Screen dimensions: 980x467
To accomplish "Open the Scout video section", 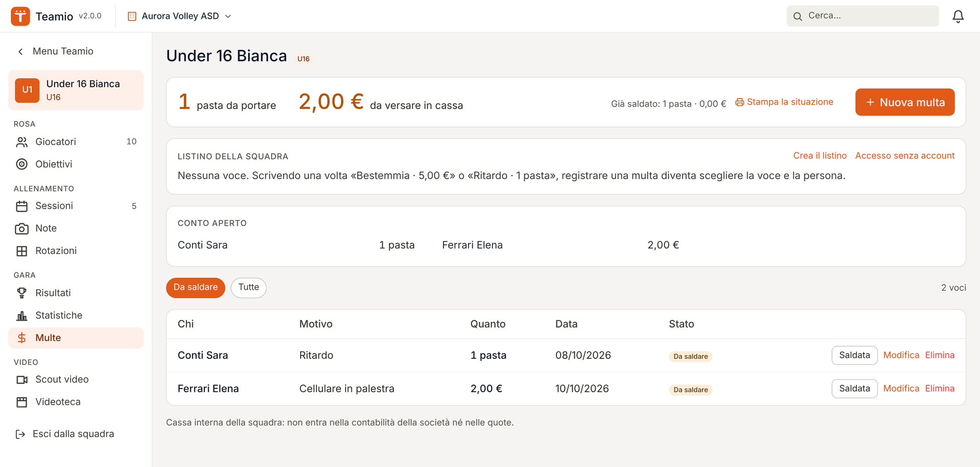I will pos(76,380).
